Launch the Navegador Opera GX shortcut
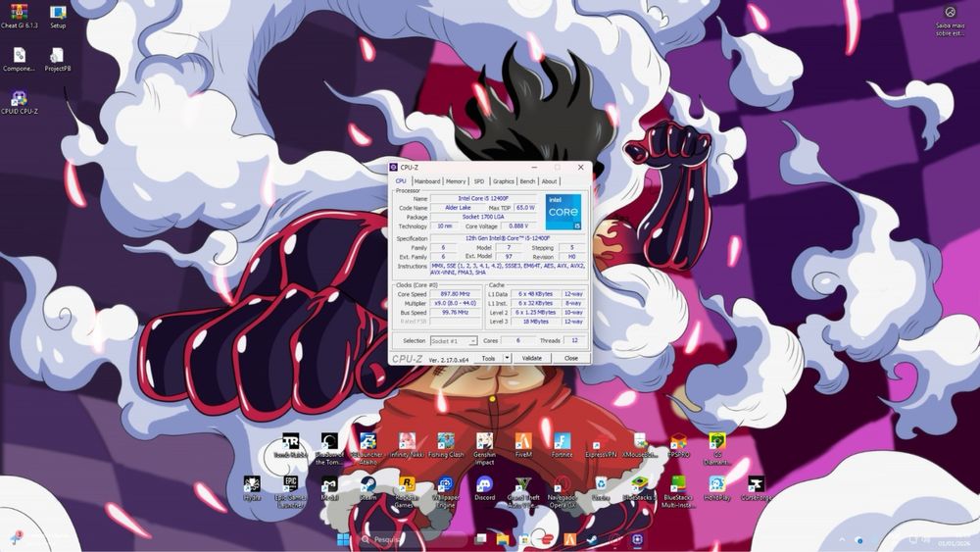Image resolution: width=980 pixels, height=552 pixels. click(x=562, y=492)
